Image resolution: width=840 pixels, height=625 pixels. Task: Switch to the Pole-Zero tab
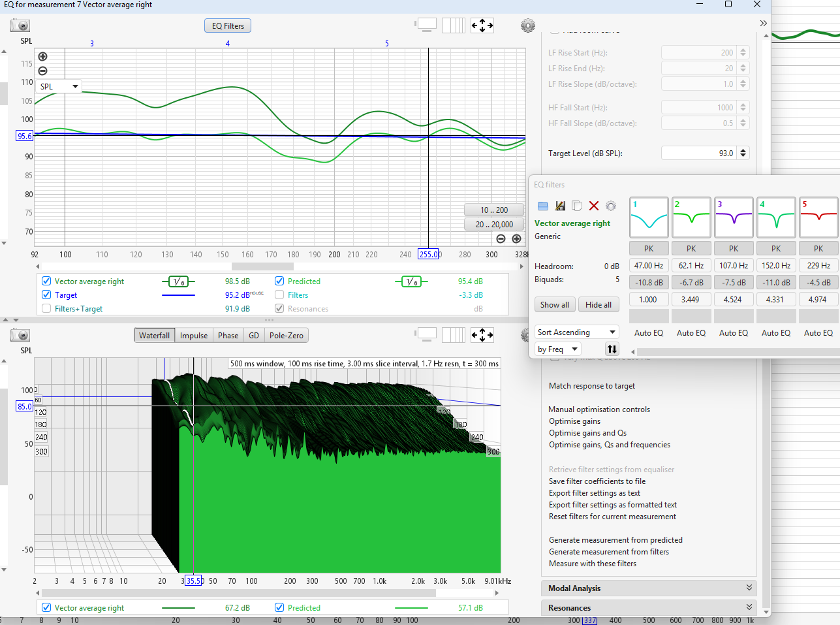click(287, 335)
